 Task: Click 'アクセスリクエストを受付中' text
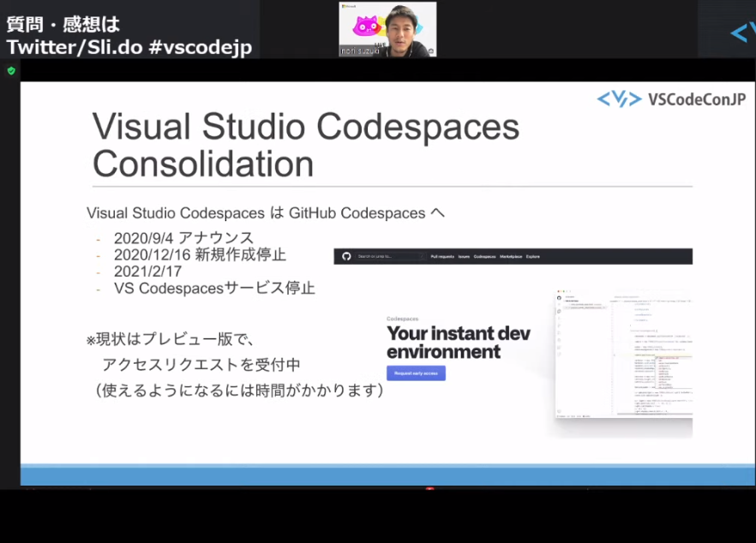(201, 365)
